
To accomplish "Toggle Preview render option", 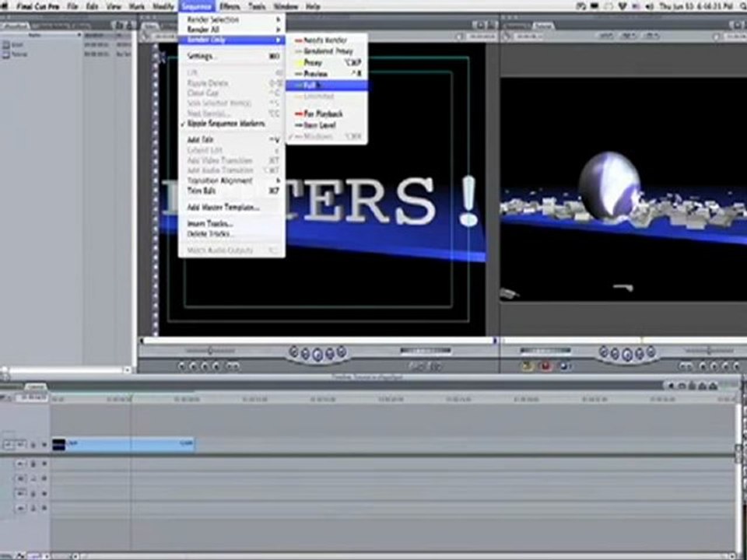I will [x=326, y=74].
